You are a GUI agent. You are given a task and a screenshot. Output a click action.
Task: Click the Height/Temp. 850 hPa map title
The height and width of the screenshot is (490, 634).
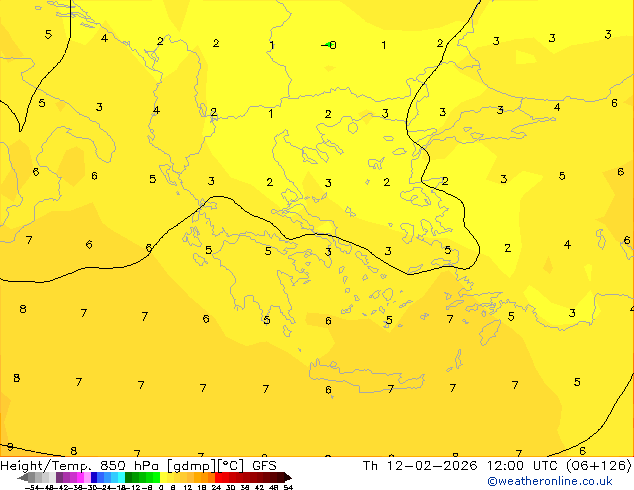coord(138,466)
